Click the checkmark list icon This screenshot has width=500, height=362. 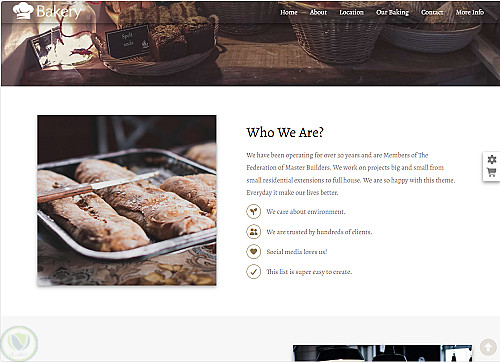click(253, 272)
